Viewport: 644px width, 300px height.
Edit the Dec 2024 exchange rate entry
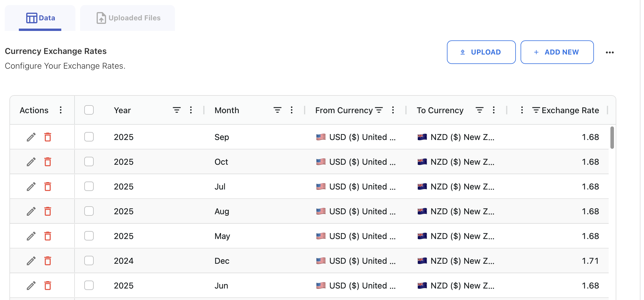[x=31, y=261]
